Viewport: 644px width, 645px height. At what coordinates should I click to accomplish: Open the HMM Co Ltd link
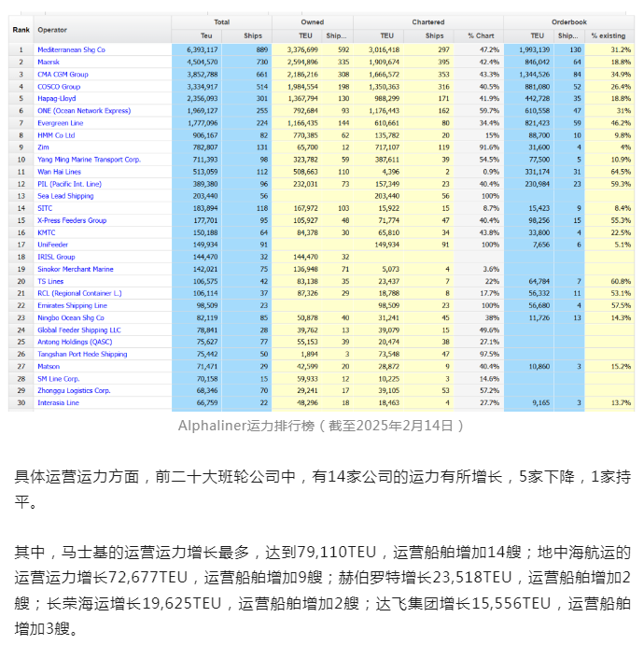click(x=56, y=135)
